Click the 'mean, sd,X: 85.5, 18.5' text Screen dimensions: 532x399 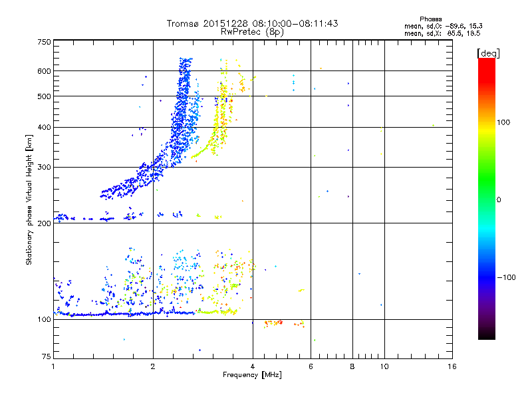[x=442, y=33]
